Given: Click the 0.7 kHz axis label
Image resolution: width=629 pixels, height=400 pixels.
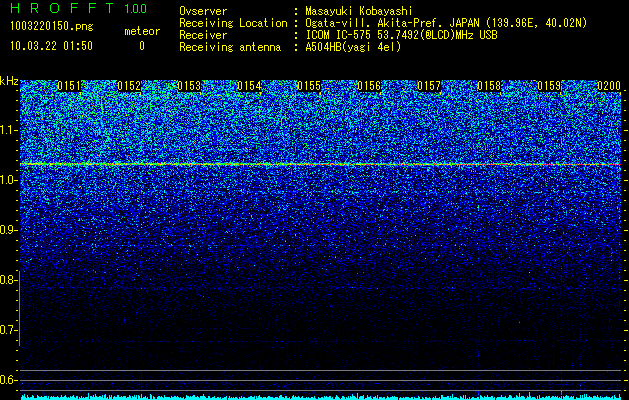Looking at the screenshot, I should pos(9,330).
